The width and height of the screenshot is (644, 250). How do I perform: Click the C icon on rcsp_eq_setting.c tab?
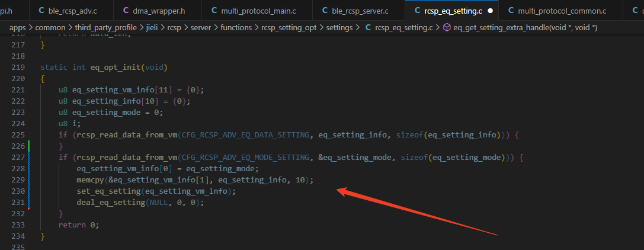tap(417, 11)
